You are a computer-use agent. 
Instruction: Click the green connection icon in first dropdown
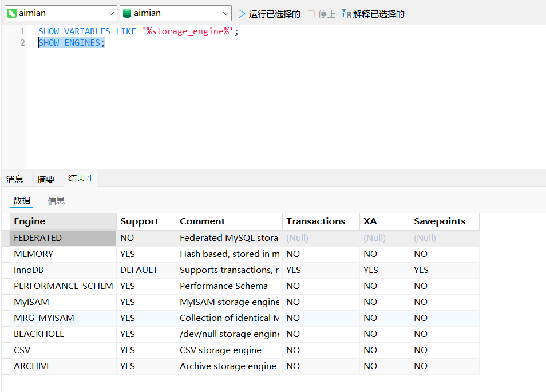[11, 13]
